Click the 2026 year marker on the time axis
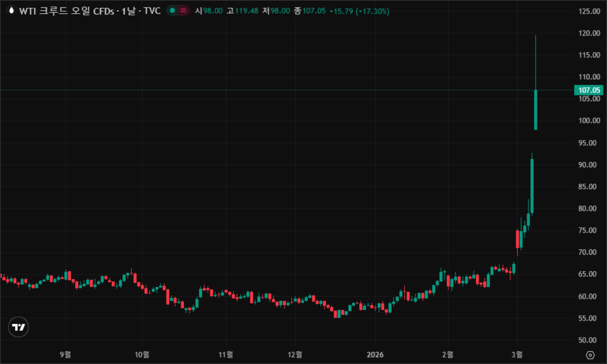 [x=375, y=355]
